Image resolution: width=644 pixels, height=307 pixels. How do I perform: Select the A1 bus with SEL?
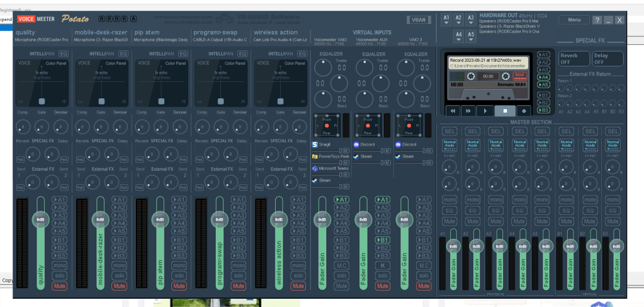(x=449, y=131)
